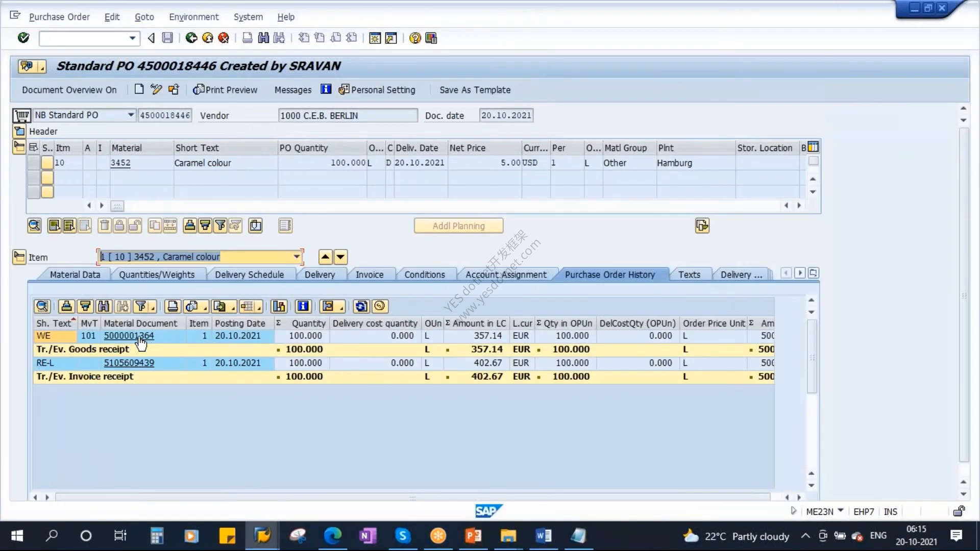Viewport: 980px width, 551px height.
Task: Expand the Header section
Action: tap(19, 131)
